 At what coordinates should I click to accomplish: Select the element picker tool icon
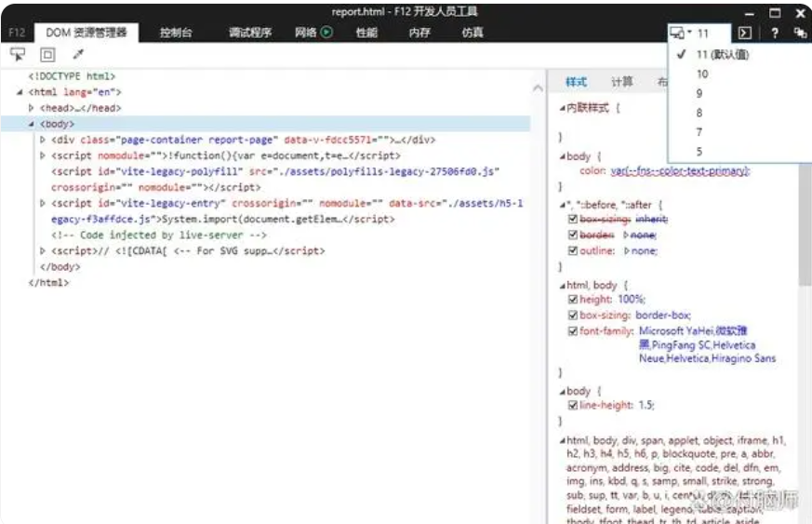pos(17,54)
